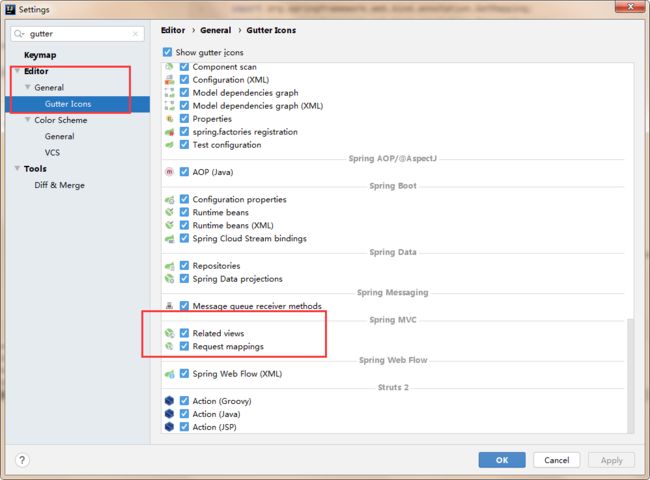Click the Configuration (XML) icon

point(169,80)
